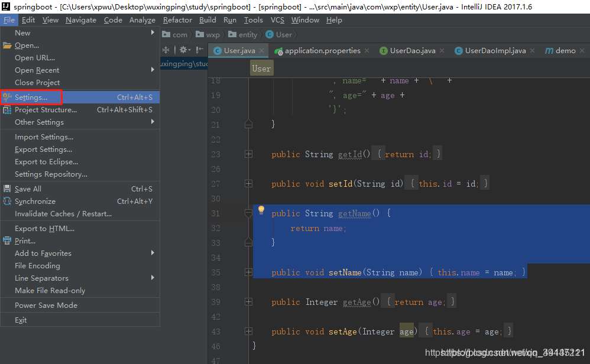
Task: Switch to User.java tab
Action: pos(239,50)
